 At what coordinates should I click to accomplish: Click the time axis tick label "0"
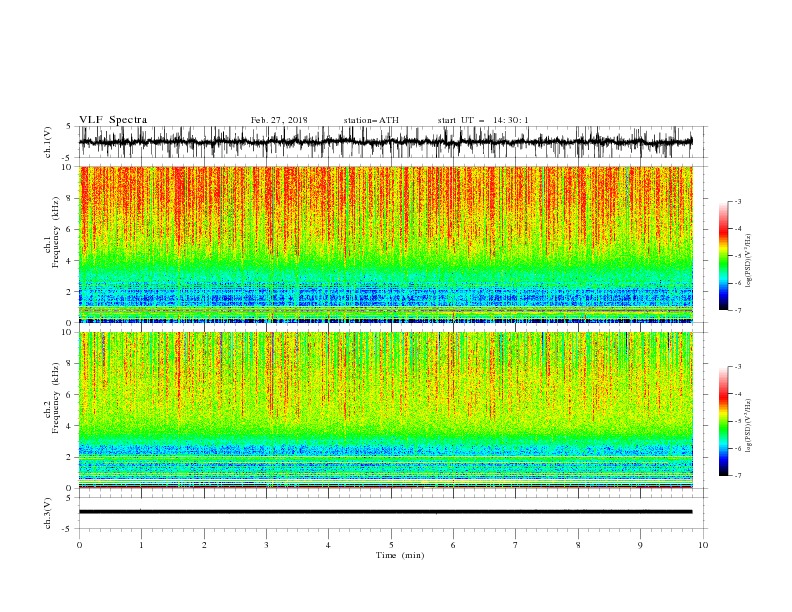click(x=79, y=545)
